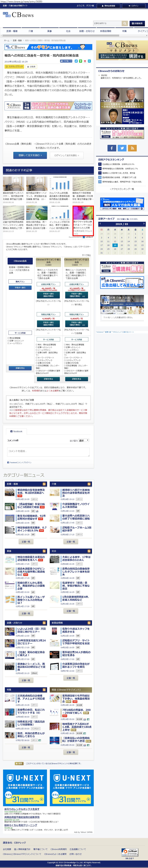Viewport: 148px width, 868px height.
Task: Click the スクラップブック button
Action: 14,67
